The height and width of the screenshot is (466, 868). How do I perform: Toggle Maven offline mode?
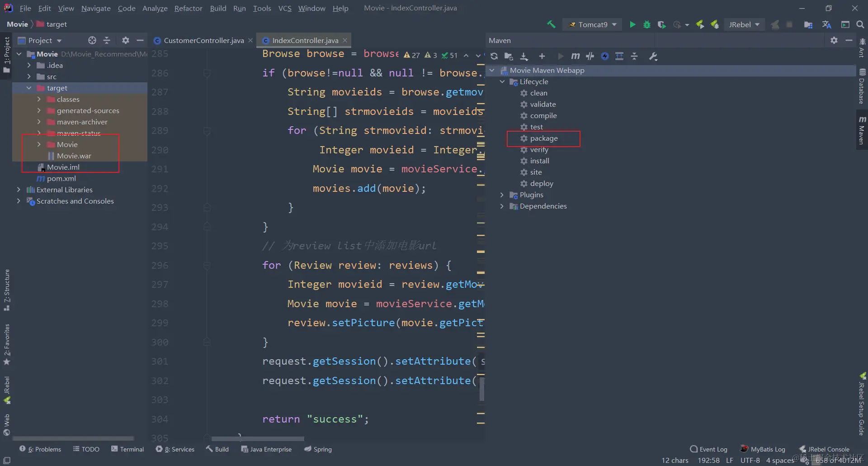pyautogui.click(x=590, y=56)
